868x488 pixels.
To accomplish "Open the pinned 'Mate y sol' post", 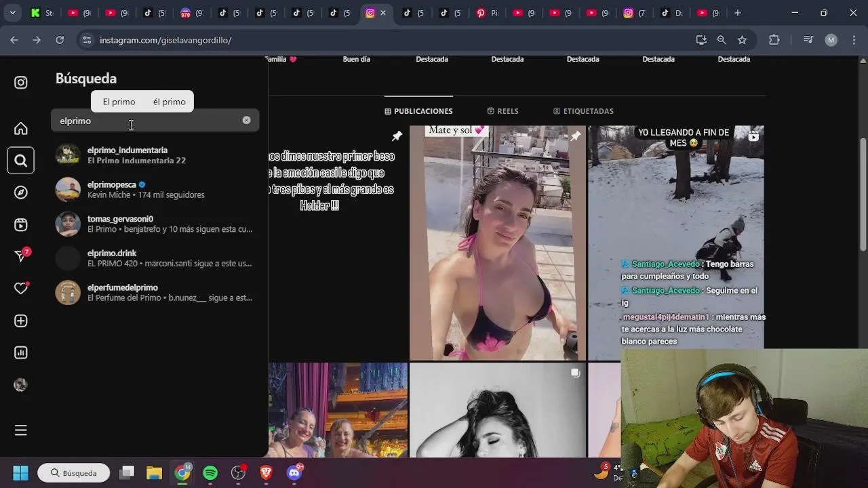I will 498,243.
